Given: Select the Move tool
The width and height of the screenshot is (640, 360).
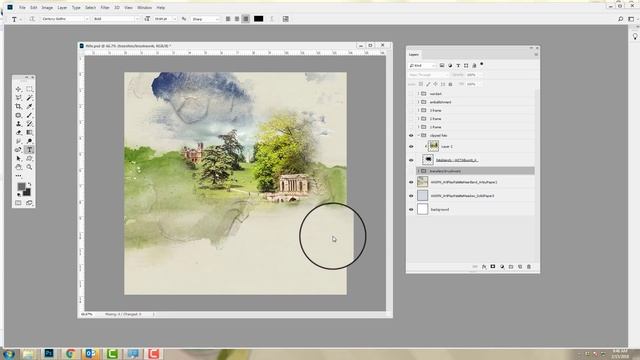Looking at the screenshot, I should point(18,89).
